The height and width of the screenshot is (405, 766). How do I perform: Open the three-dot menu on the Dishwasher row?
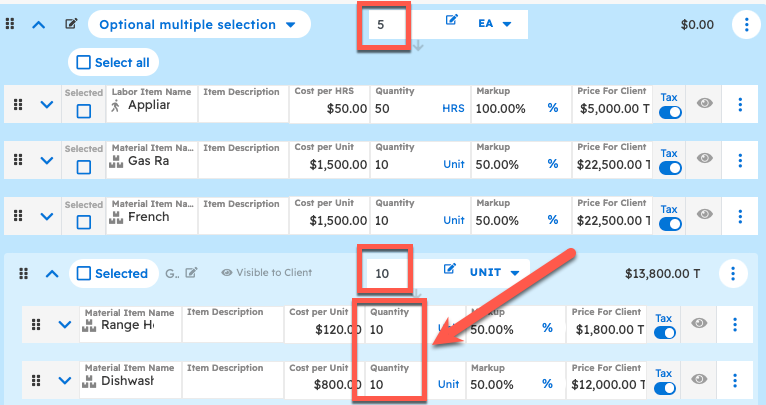click(735, 381)
